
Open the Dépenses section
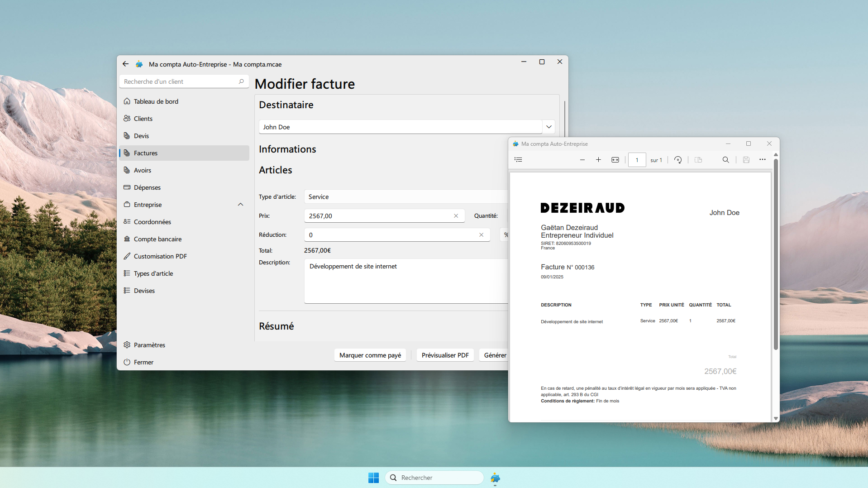[x=147, y=187]
